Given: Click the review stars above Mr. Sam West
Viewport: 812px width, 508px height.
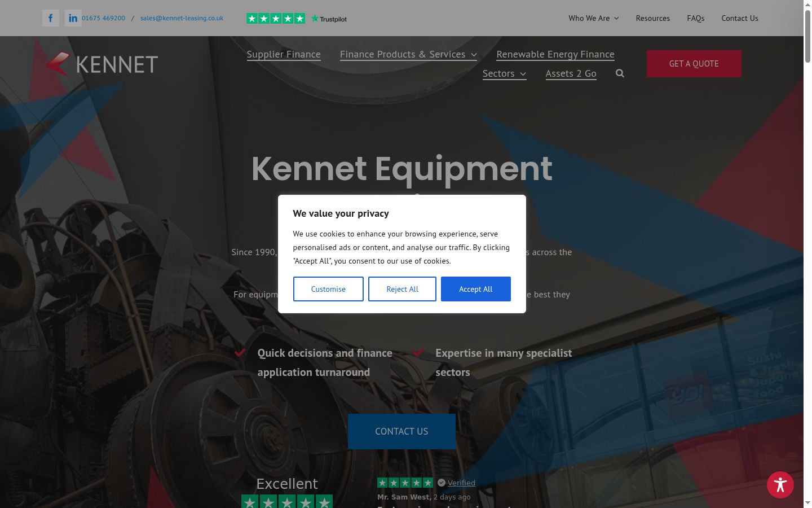Looking at the screenshot, I should tap(405, 483).
